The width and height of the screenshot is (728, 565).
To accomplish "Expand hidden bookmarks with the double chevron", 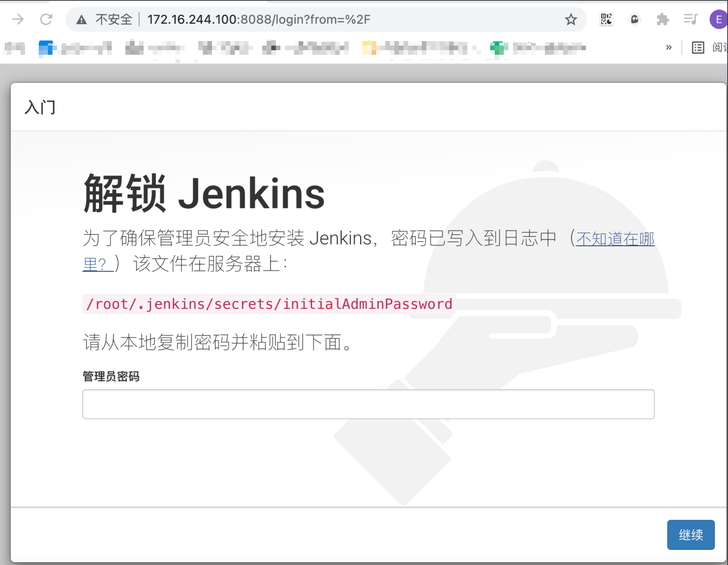I will (669, 48).
